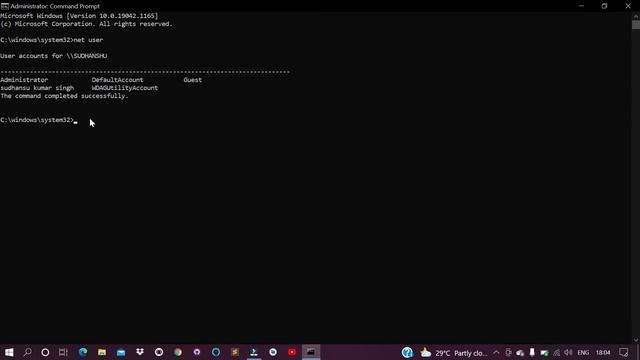Click the console vertical scrollbar thumb
The image size is (640, 360).
[x=636, y=24]
